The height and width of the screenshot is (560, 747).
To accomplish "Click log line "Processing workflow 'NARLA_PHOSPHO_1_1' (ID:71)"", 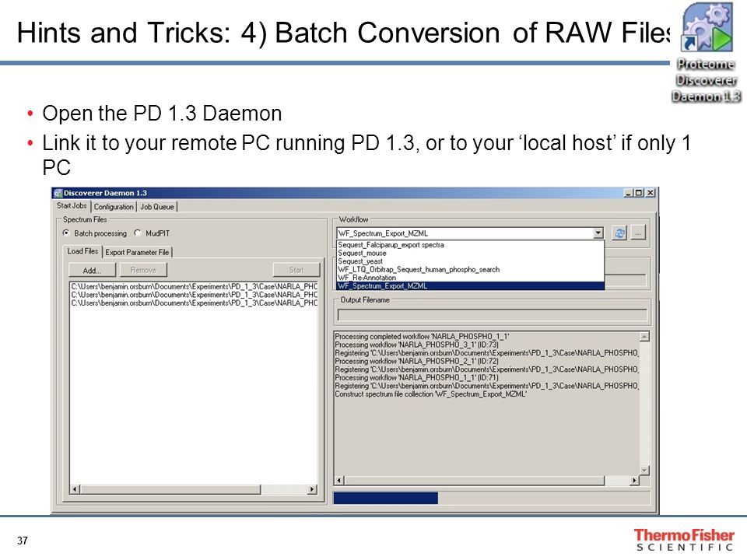I will pos(417,377).
